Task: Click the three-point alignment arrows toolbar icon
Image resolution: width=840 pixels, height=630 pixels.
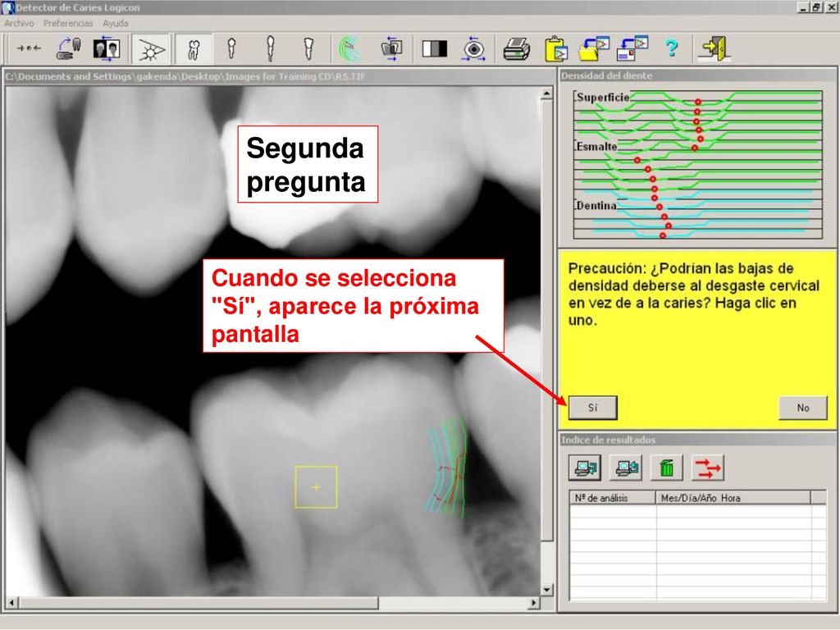Action: point(29,48)
